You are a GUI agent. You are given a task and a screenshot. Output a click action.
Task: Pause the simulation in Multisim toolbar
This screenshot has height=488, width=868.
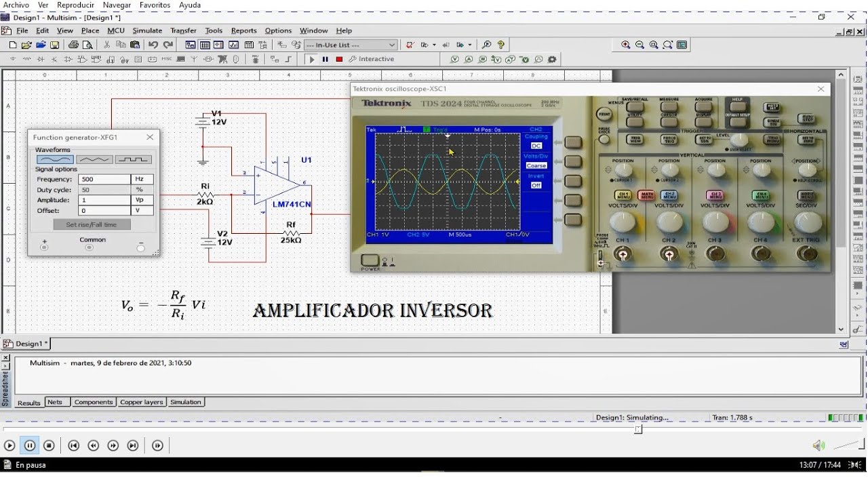pyautogui.click(x=325, y=60)
